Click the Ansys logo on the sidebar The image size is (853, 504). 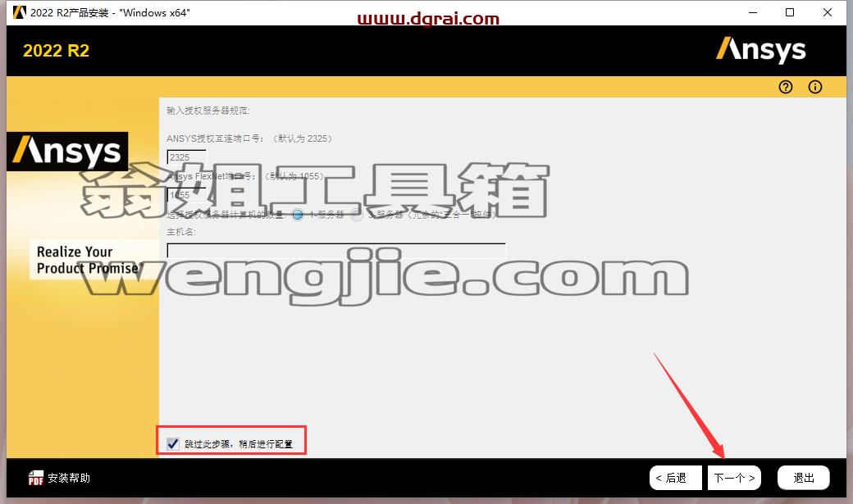pos(67,151)
